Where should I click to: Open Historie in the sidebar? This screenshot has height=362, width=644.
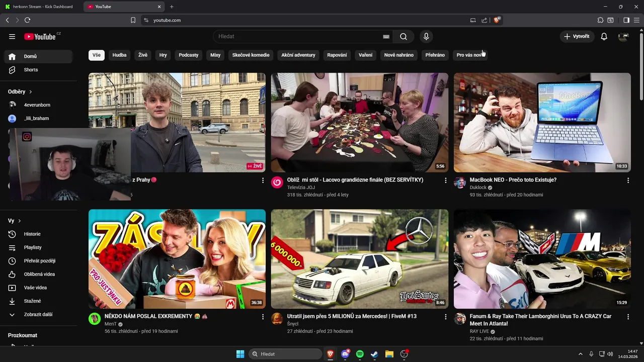tap(38, 234)
